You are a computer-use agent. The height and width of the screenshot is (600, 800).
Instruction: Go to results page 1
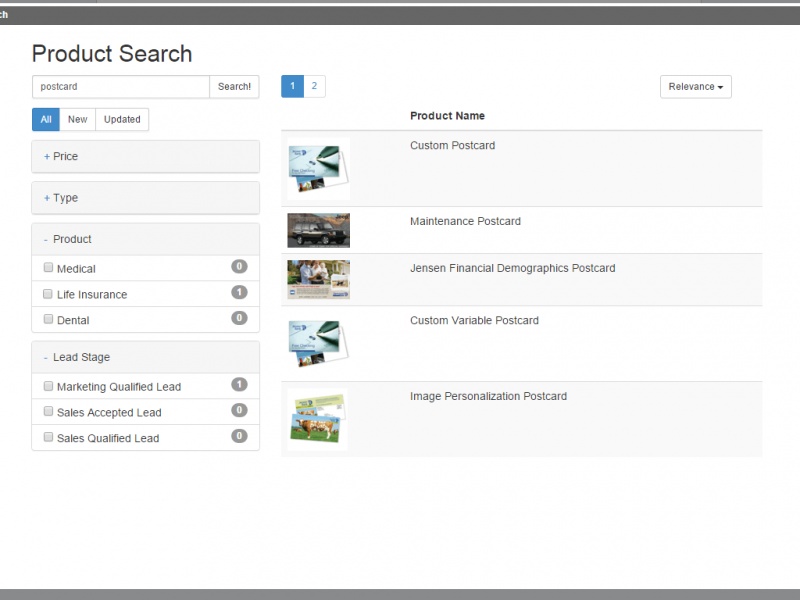292,86
